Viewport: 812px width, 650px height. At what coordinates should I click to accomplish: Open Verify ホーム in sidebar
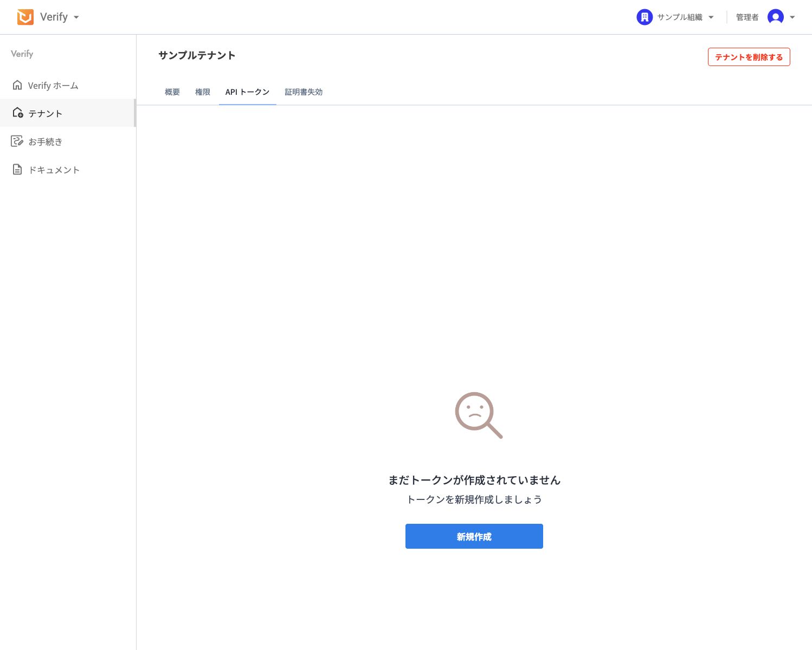68,85
